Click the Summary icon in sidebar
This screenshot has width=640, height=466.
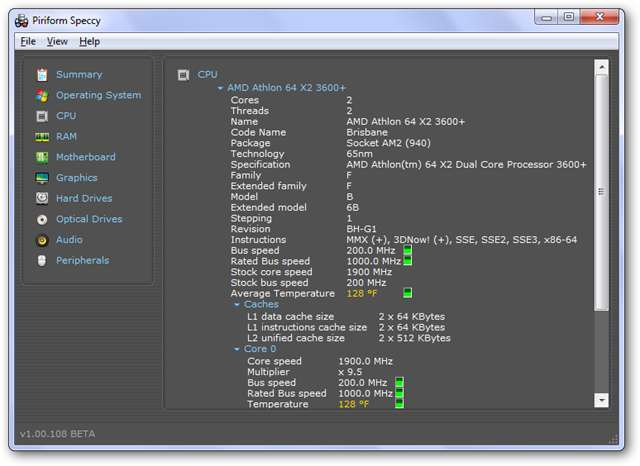(x=42, y=75)
